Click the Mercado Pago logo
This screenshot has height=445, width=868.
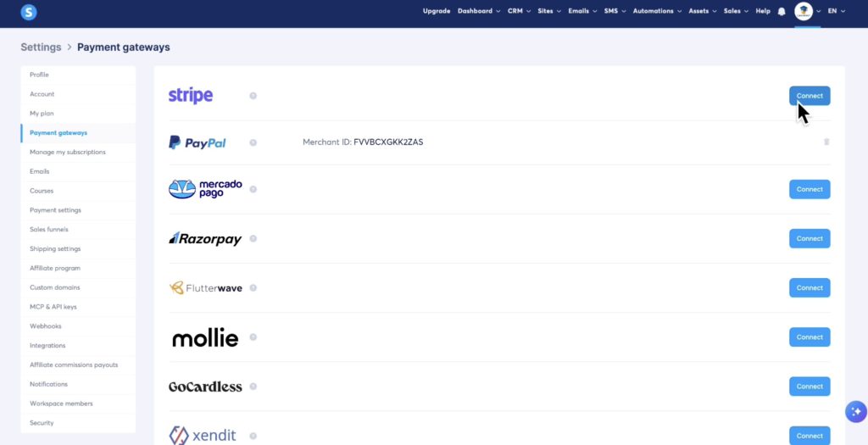pos(205,189)
